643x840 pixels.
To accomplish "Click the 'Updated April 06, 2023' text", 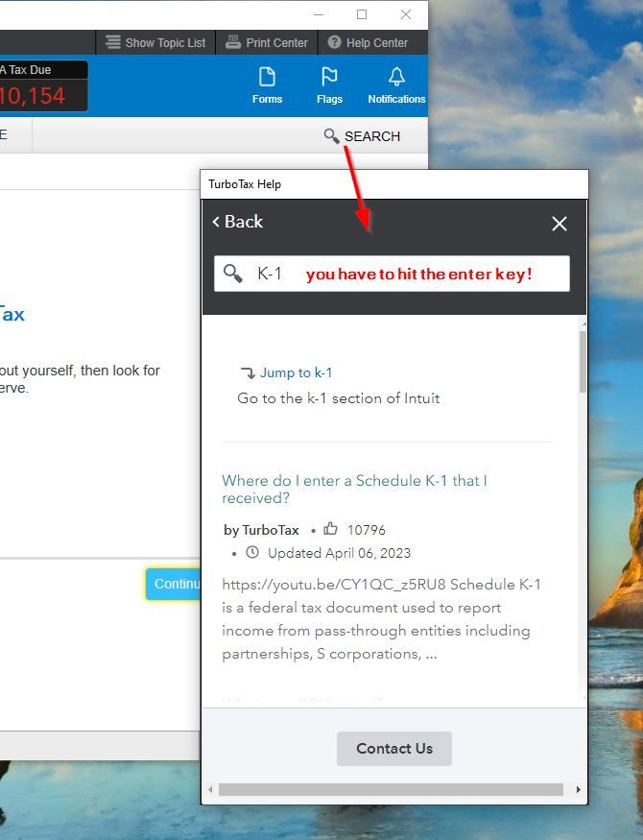I will pos(339,553).
